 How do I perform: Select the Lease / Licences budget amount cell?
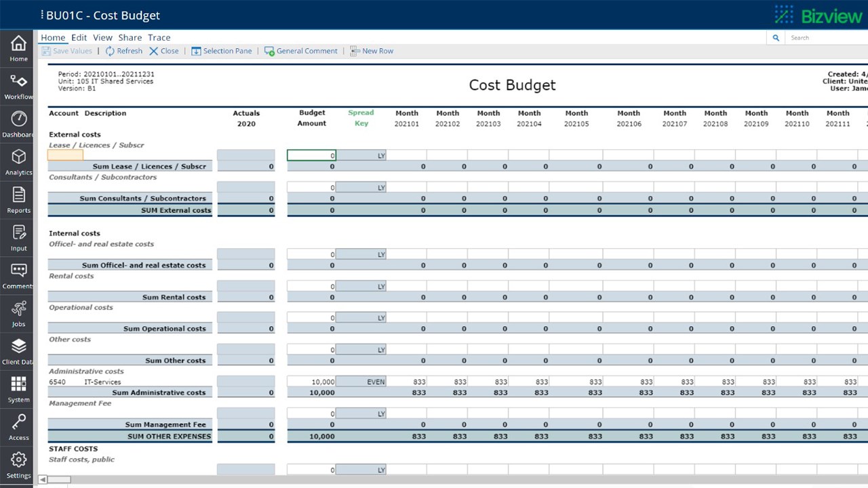pyautogui.click(x=312, y=155)
